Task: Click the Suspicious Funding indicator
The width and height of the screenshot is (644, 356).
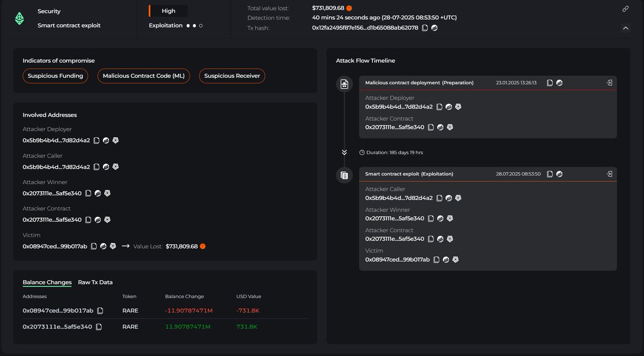Action: coord(55,76)
